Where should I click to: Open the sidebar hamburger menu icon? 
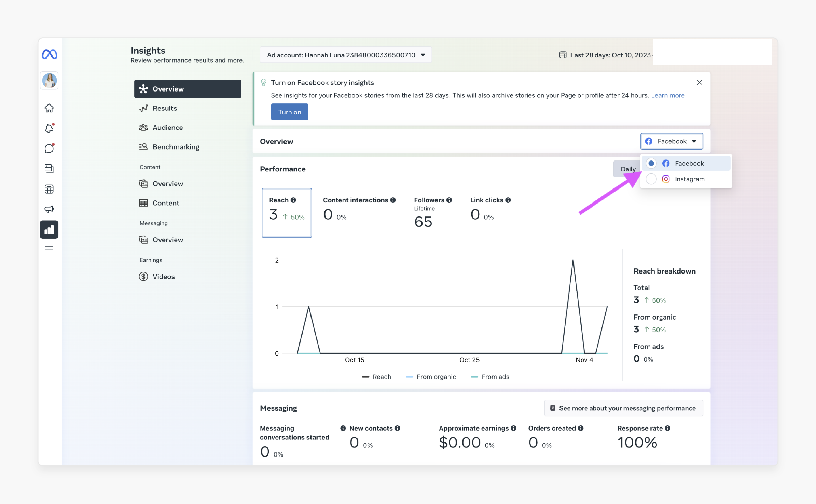click(x=49, y=250)
